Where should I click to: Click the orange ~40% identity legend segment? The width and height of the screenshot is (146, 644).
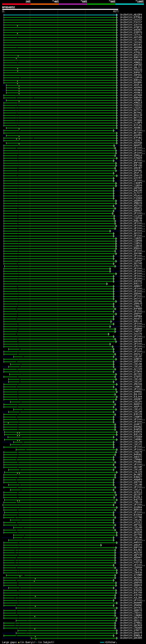(45, 4)
